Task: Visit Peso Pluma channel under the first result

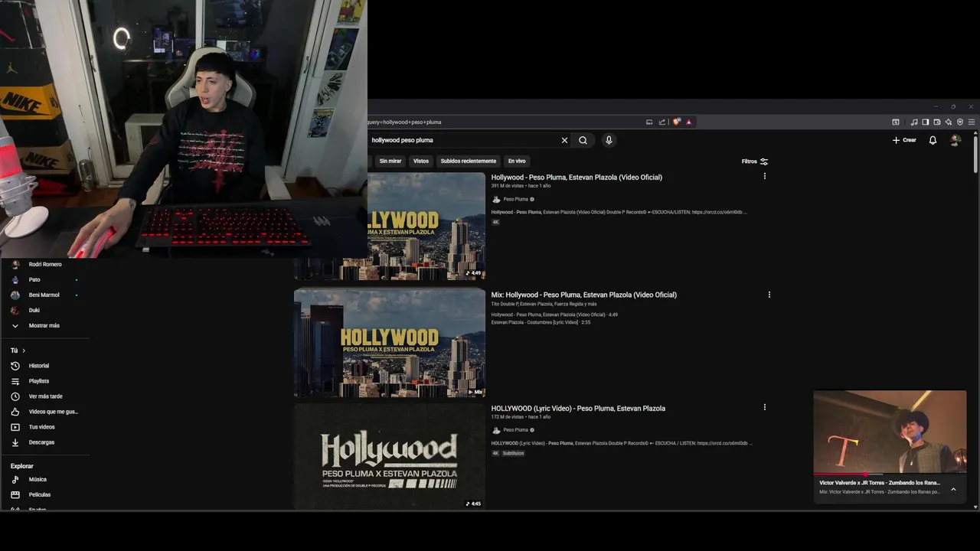Action: pos(515,199)
